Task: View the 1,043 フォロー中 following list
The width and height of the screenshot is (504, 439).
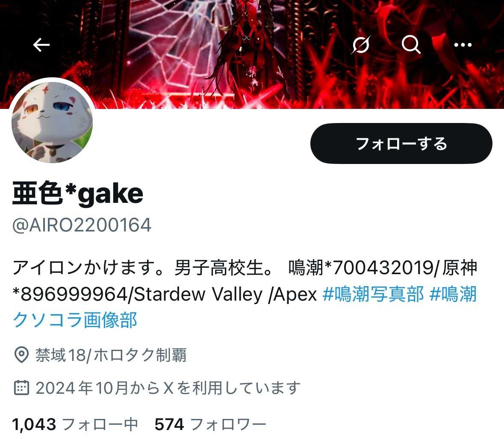Action: (75, 424)
